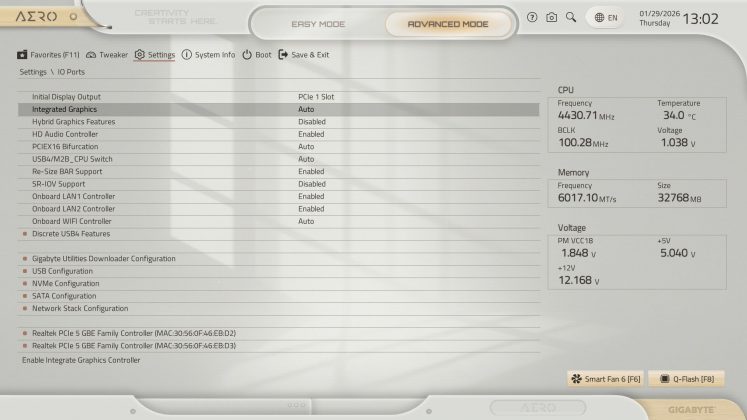Click the memory size 32768 MB value
Screen dimensions: 747x420
click(679, 198)
